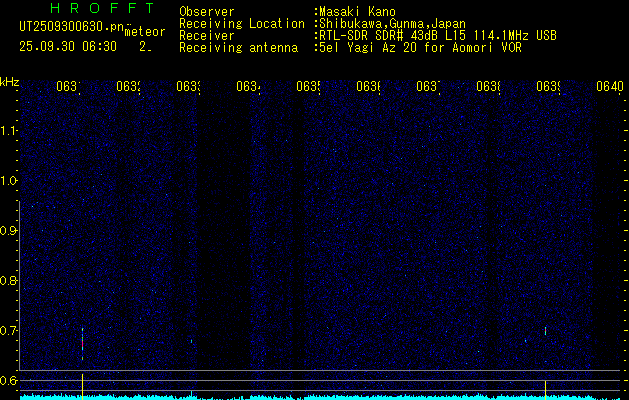Click the 0638 time axis label
Screen dimensions: 629x400
click(x=488, y=86)
